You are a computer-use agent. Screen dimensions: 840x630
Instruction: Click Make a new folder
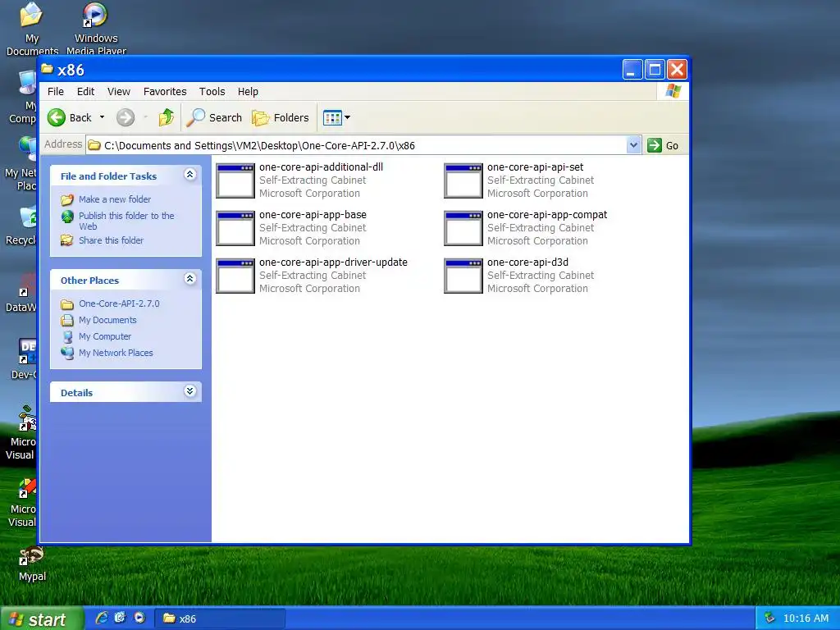point(115,199)
